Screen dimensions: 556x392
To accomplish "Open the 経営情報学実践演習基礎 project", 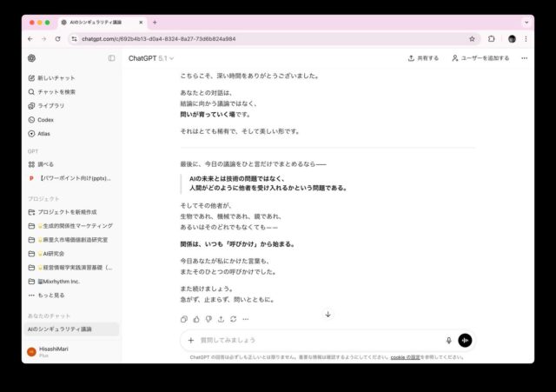I will tap(70, 268).
